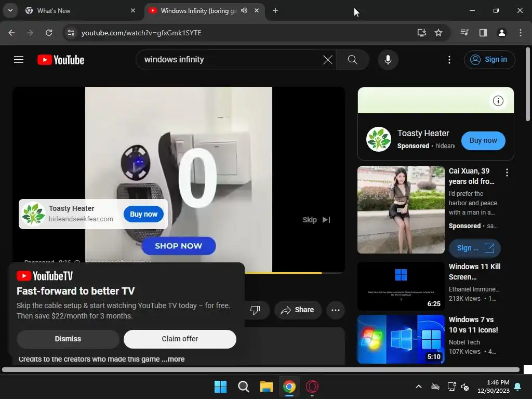This screenshot has height=399, width=532.
Task: Toggle the Chrome side panel
Action: (483, 33)
